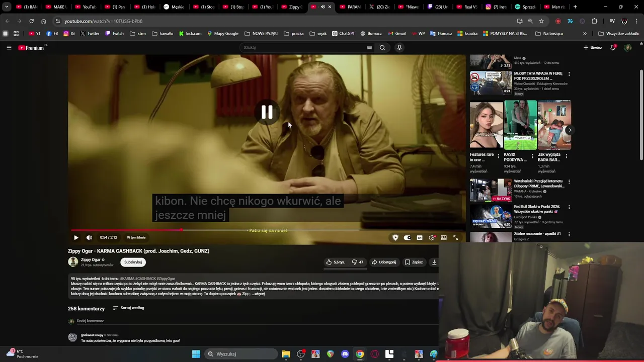This screenshot has height=362, width=644.
Task: Open the ChatGPT bookmark
Action: pos(343,34)
